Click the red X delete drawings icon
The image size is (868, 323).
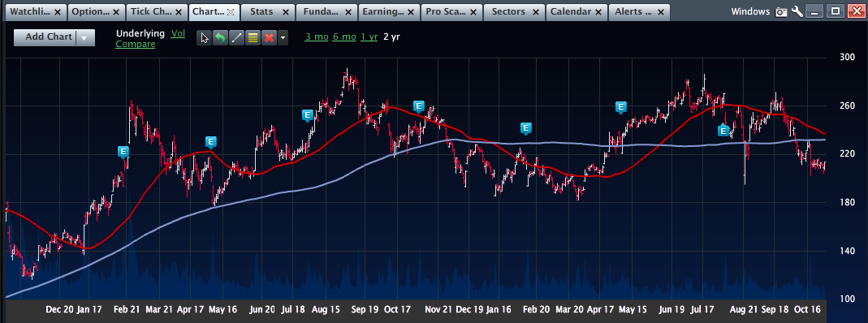click(269, 37)
